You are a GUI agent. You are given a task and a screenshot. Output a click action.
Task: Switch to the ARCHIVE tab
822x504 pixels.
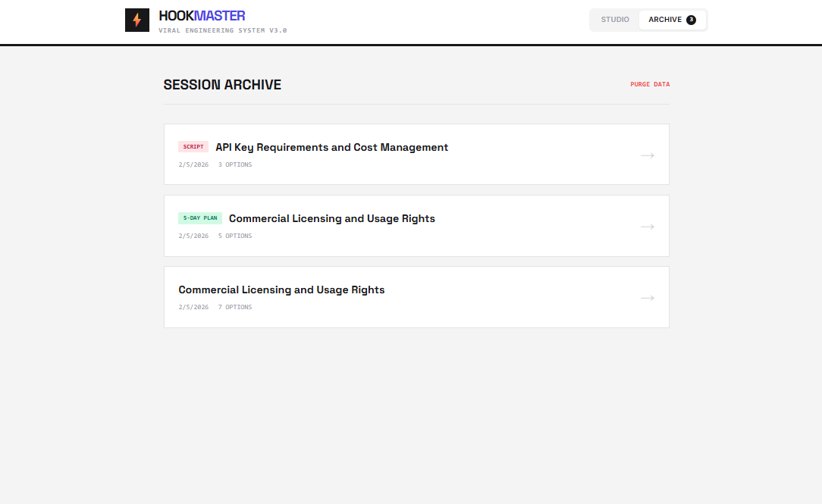(x=664, y=20)
